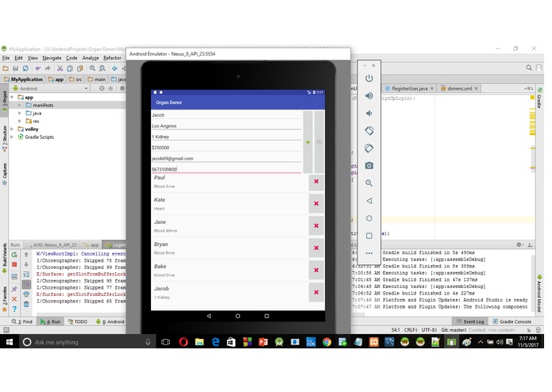Screen dimensions: 552x392
Task: Remove Jane entry using red X
Action: pyautogui.click(x=316, y=225)
